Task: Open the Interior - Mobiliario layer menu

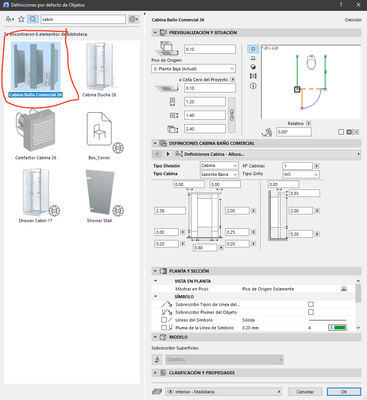Action: click(223, 392)
